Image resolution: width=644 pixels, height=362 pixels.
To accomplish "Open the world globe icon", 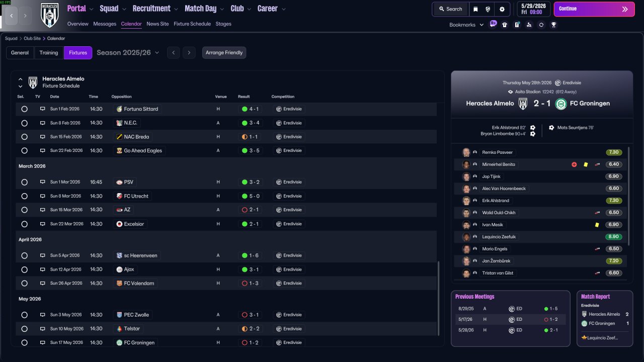I will tap(488, 9).
